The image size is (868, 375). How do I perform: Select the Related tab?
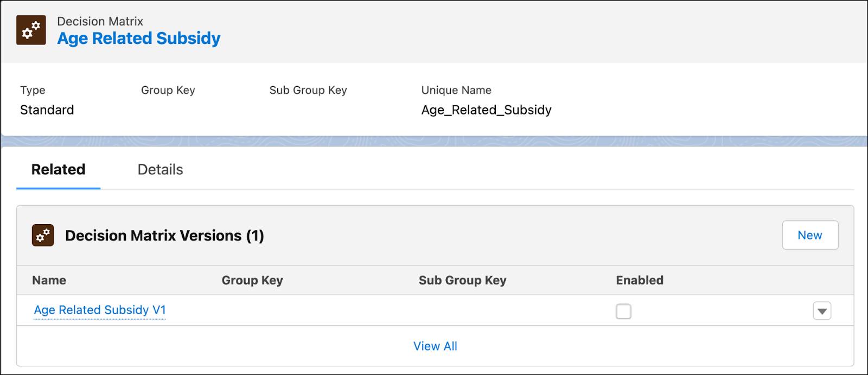click(x=58, y=169)
